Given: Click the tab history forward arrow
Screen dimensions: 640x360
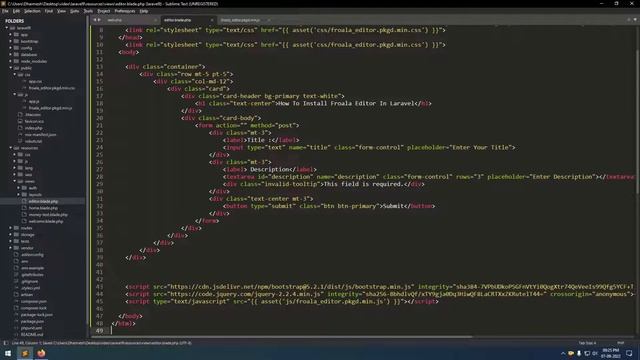Looking at the screenshot, I should [x=99, y=20].
